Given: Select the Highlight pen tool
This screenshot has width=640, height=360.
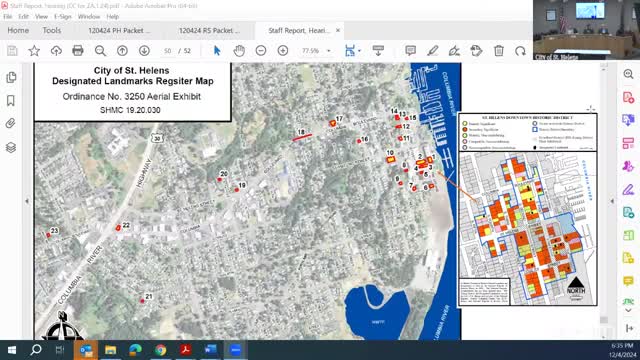Looking at the screenshot, I should [433, 51].
